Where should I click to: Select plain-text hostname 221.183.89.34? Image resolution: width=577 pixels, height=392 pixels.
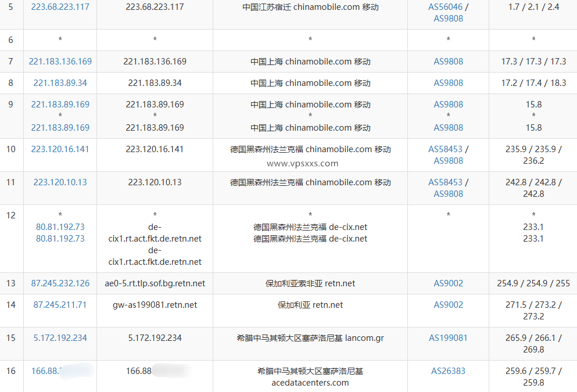[155, 83]
